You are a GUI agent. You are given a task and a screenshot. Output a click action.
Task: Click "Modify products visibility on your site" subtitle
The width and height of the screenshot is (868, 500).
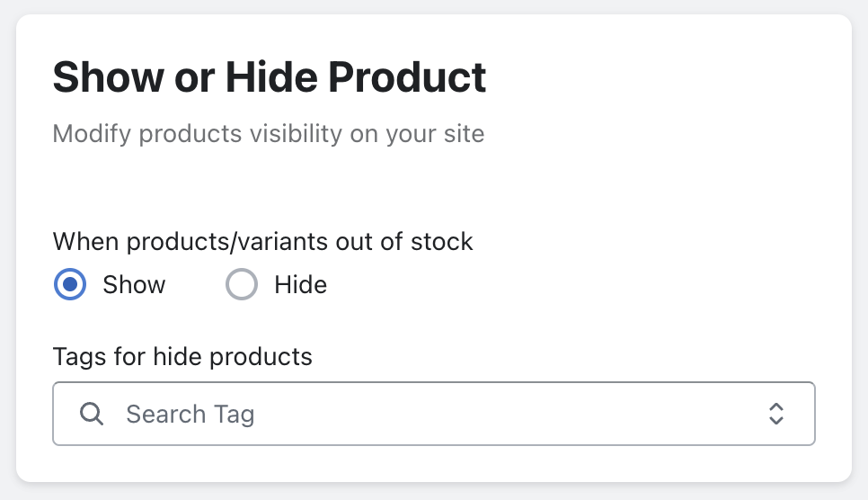pos(269,135)
